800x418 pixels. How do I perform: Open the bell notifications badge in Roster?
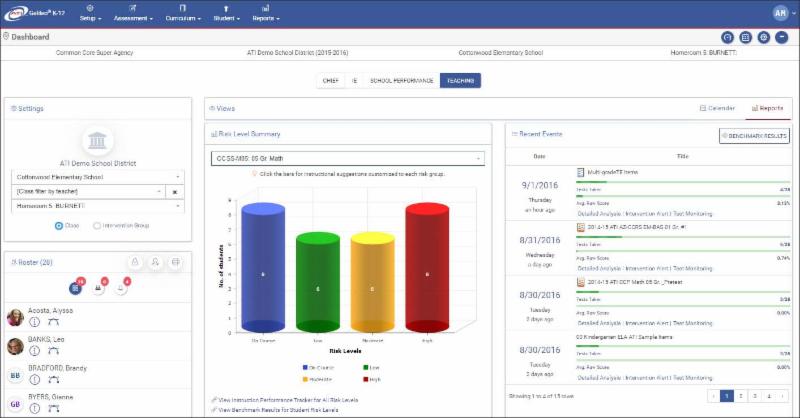(122, 288)
